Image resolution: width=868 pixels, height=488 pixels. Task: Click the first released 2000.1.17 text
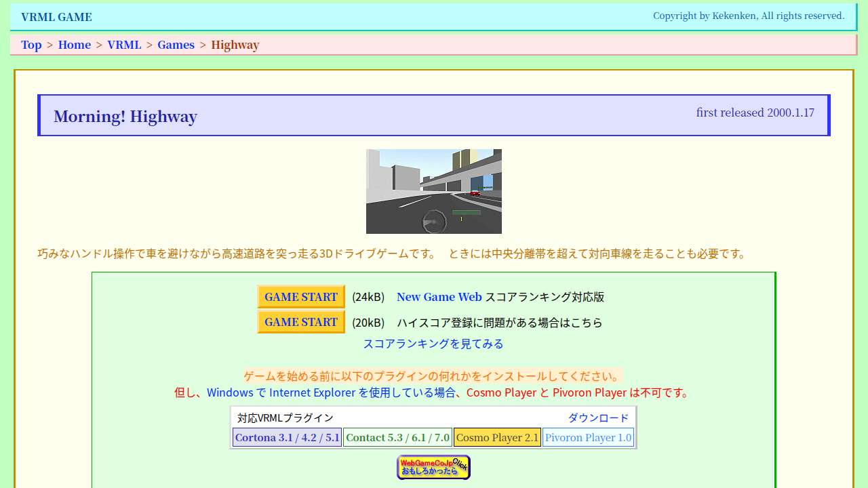click(x=755, y=113)
